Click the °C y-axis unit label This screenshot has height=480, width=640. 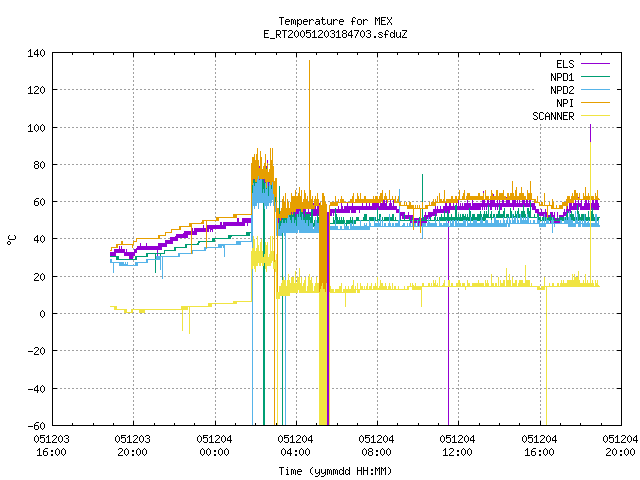12,240
